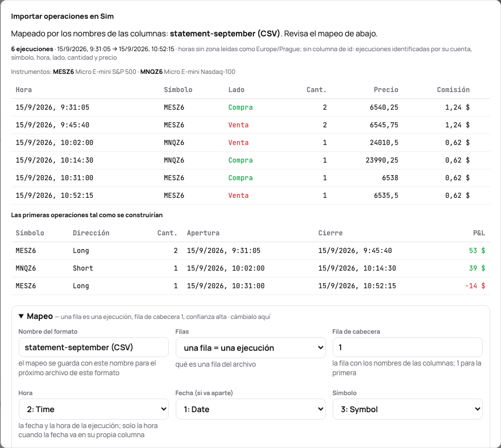Viewport: 501px width, 448px height.
Task: Click the 10:52:15 MESZ6 Venta execution row
Action: 250,196
